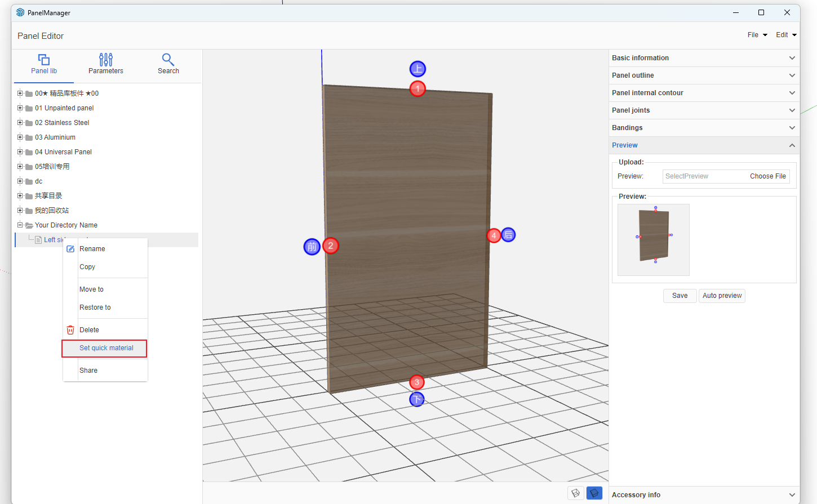This screenshot has height=504, width=817.
Task: Expand the 02 Stainless Steel folder
Action: [x=20, y=123]
